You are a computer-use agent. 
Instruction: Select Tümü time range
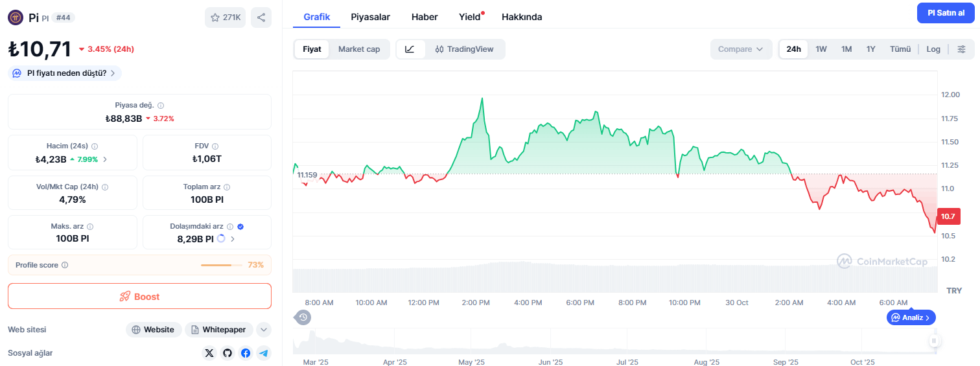[x=900, y=49]
